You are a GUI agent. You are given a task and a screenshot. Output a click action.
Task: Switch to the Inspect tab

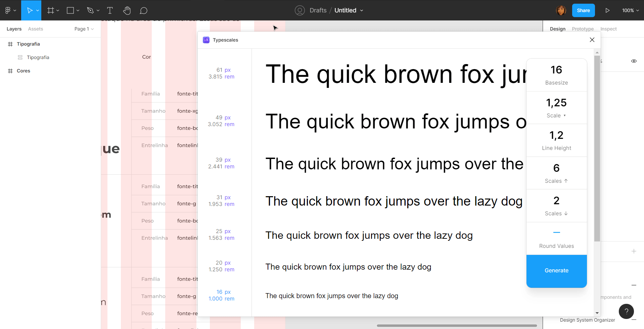pos(608,29)
